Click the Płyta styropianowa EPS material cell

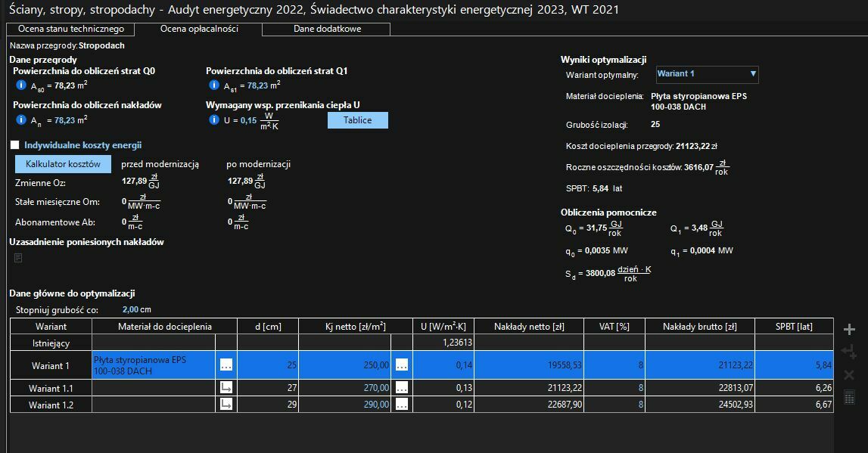click(154, 365)
